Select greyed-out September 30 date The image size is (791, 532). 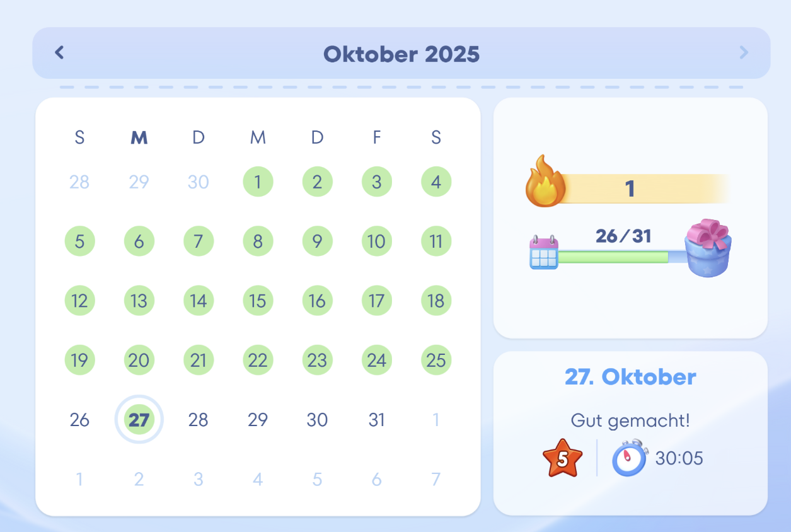point(198,182)
